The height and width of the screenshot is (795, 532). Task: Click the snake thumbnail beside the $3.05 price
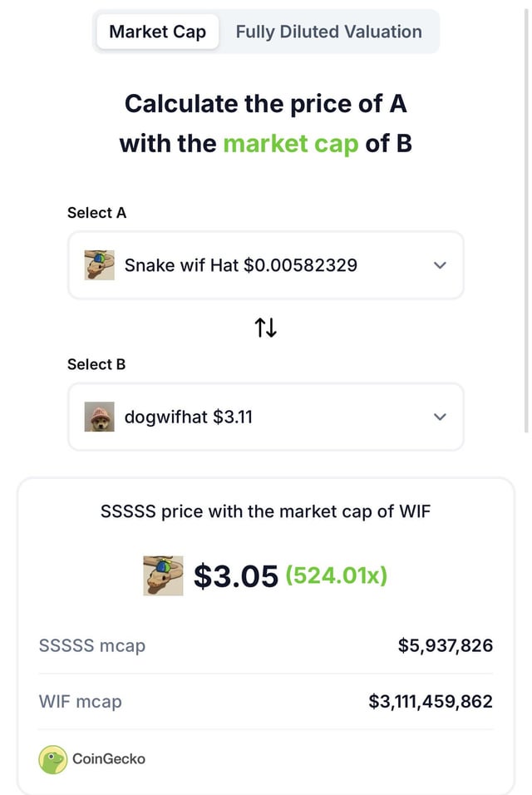163,575
